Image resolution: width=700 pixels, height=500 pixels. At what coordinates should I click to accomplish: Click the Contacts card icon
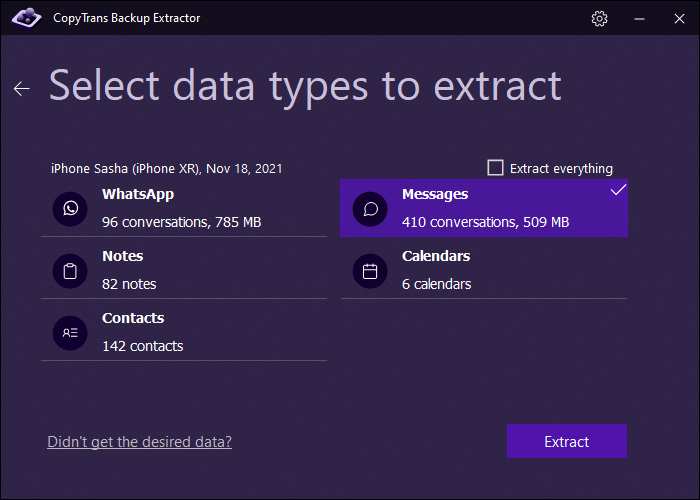click(x=70, y=332)
